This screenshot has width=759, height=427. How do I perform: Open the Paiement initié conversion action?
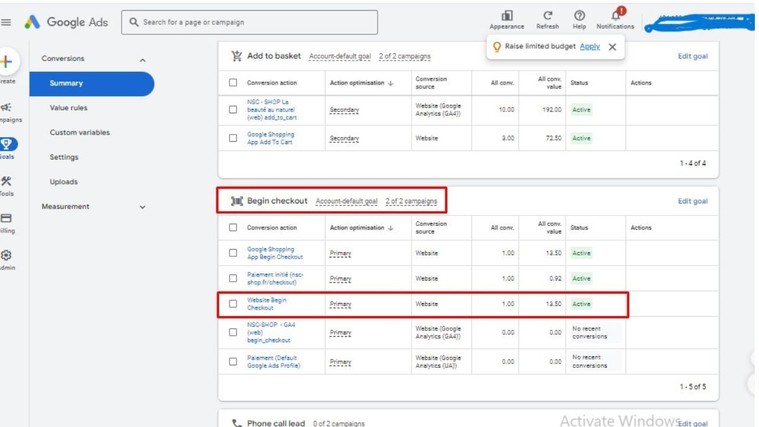(275, 278)
